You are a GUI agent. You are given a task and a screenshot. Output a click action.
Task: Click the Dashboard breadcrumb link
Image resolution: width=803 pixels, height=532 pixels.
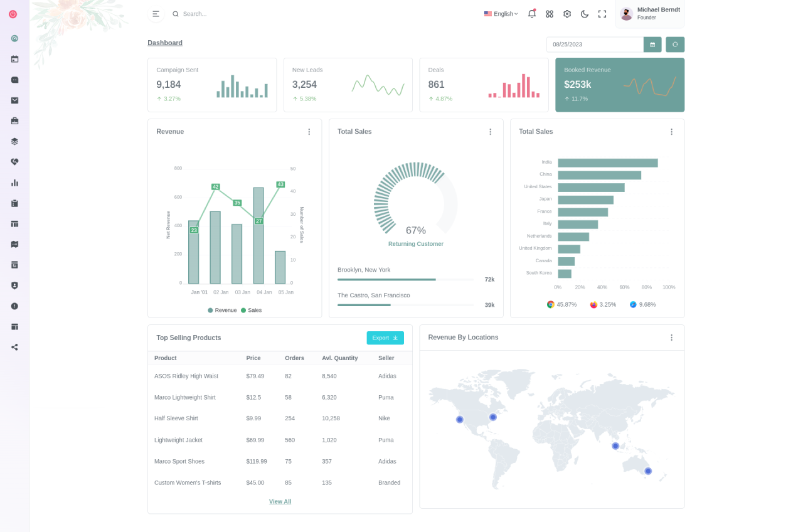[x=165, y=43]
